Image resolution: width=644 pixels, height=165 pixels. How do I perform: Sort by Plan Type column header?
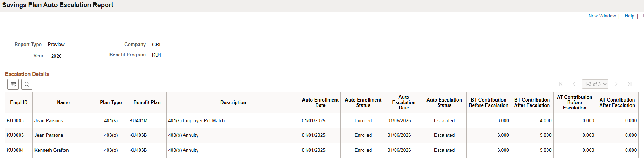tap(111, 103)
